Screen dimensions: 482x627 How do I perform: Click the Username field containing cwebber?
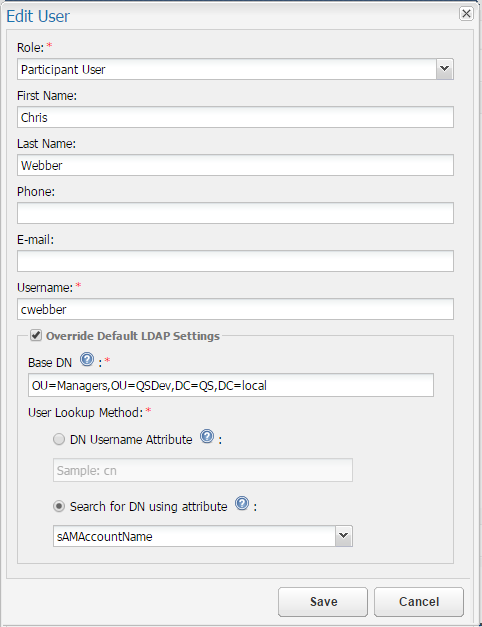pyautogui.click(x=235, y=309)
